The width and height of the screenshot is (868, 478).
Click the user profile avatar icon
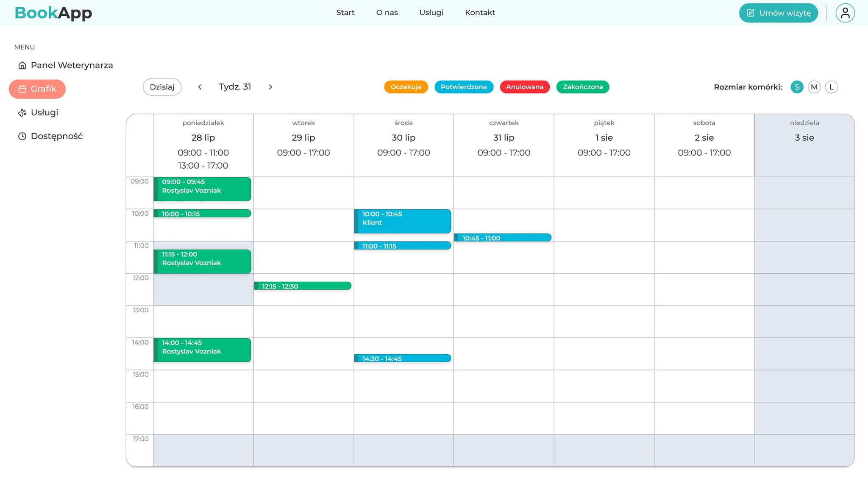point(845,13)
